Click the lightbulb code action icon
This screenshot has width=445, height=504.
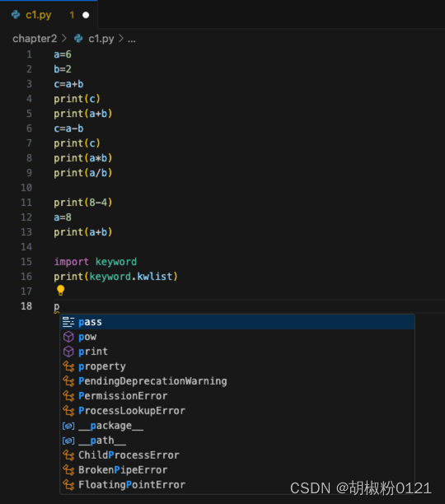coord(60,291)
